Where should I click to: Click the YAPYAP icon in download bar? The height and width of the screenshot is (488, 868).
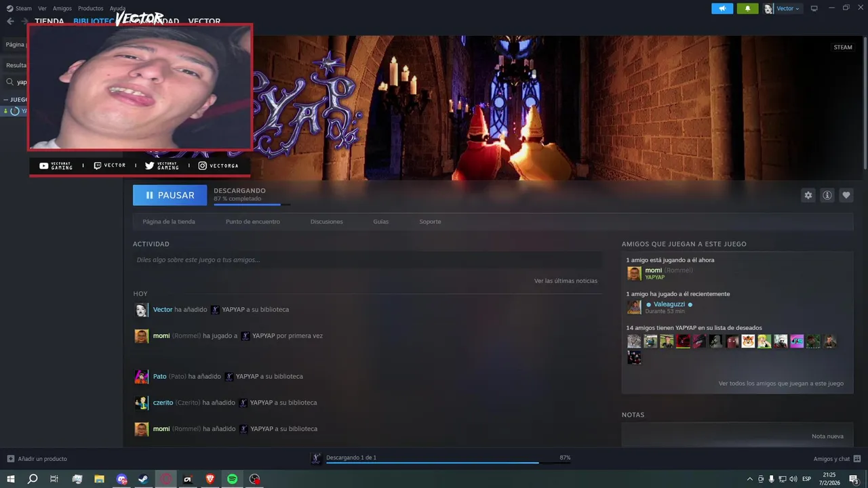point(316,458)
